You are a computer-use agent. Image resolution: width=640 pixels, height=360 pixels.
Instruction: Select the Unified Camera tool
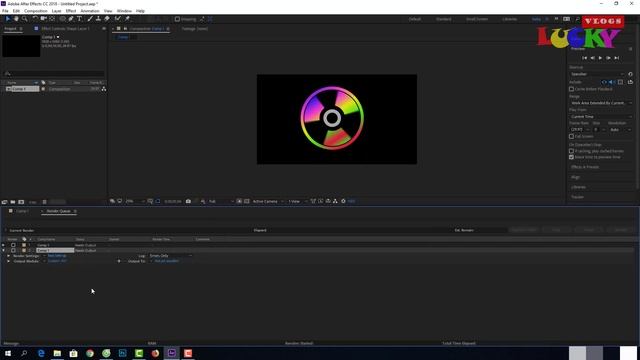[x=43, y=19]
